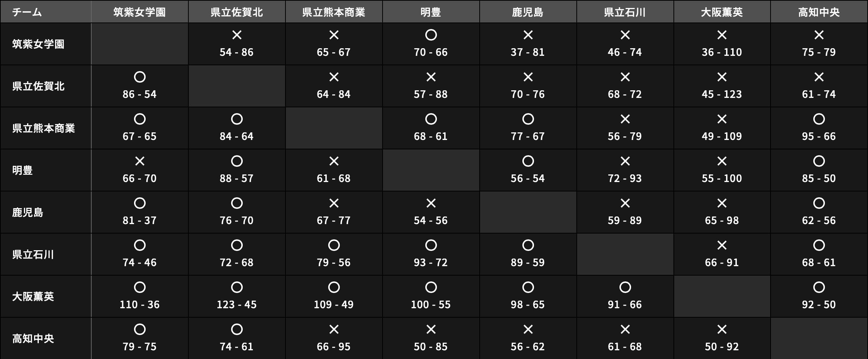Click the loss cross above 36 - 110
The image size is (868, 359).
pyautogui.click(x=722, y=35)
